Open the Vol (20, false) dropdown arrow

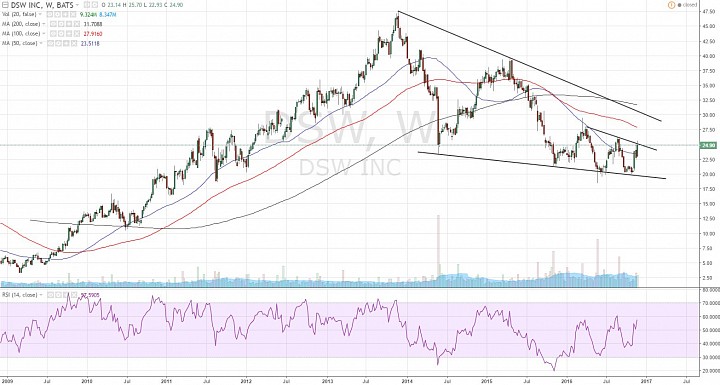click(x=40, y=14)
